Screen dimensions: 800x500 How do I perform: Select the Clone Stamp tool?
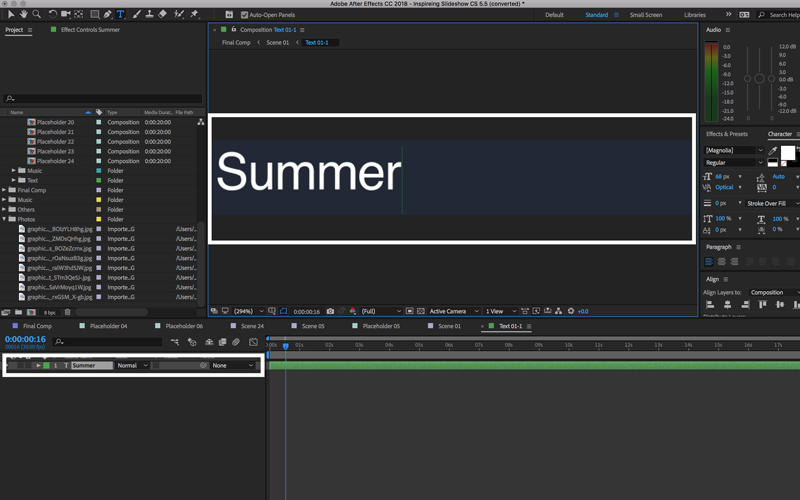pyautogui.click(x=149, y=15)
